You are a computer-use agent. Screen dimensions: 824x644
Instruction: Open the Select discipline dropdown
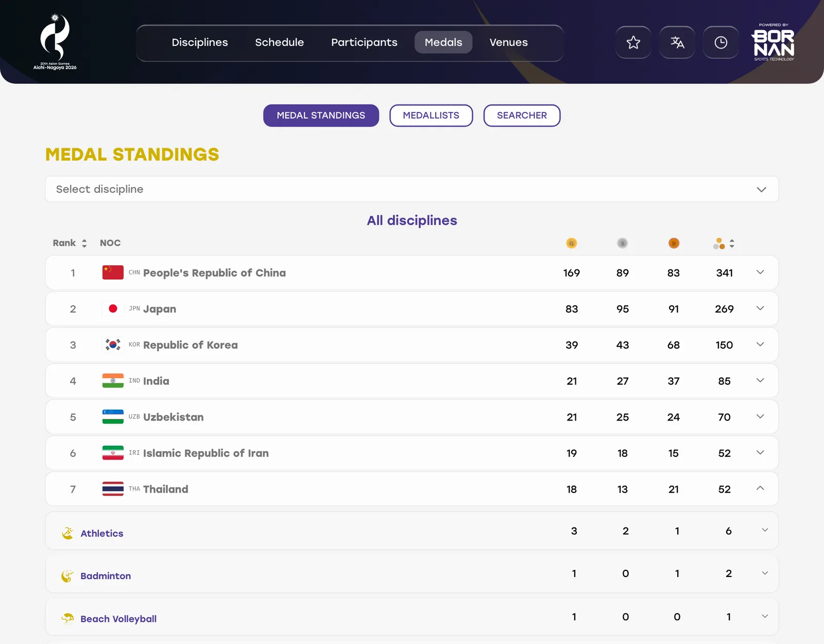click(411, 189)
